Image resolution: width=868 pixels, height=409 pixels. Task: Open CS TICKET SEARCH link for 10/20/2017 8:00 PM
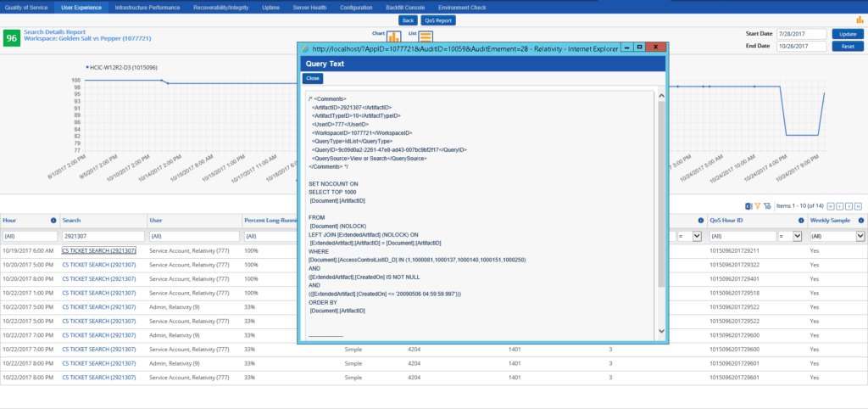(x=98, y=279)
